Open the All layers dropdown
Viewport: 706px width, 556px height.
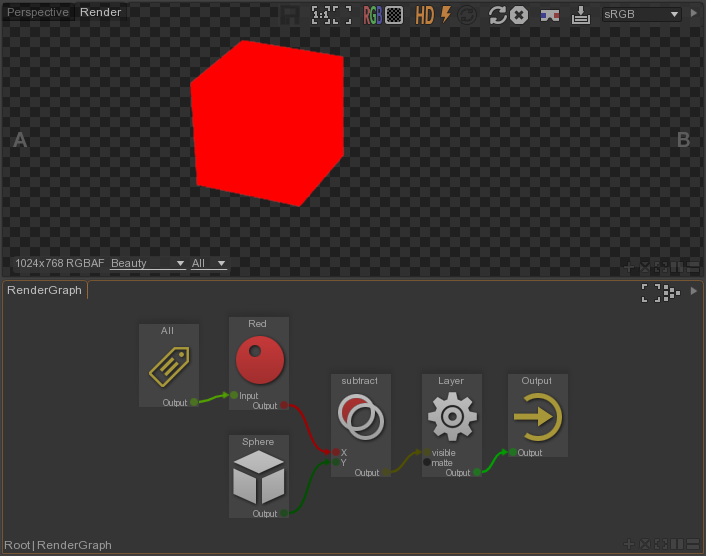(x=209, y=263)
